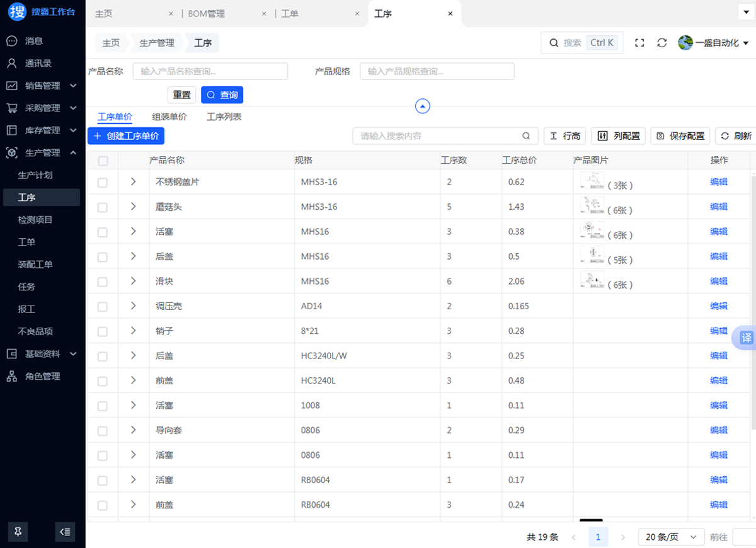Click the 产品名称 query input field
This screenshot has width=756, height=548.
(210, 71)
